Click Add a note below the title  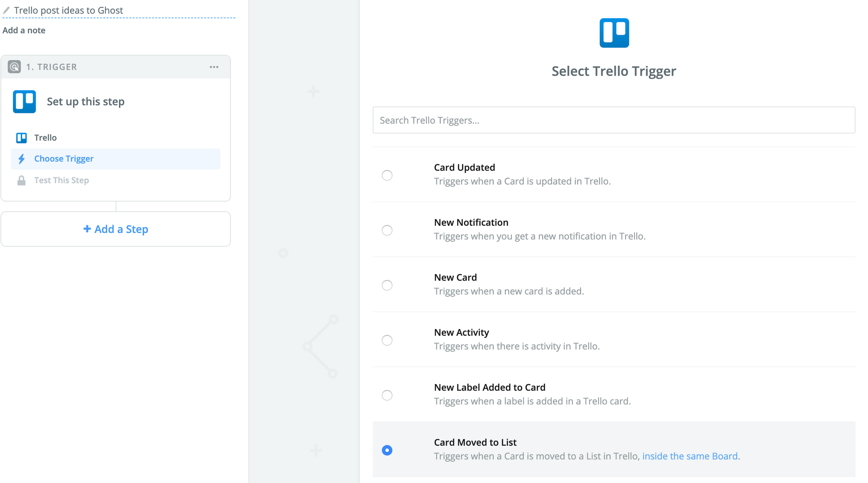(24, 30)
